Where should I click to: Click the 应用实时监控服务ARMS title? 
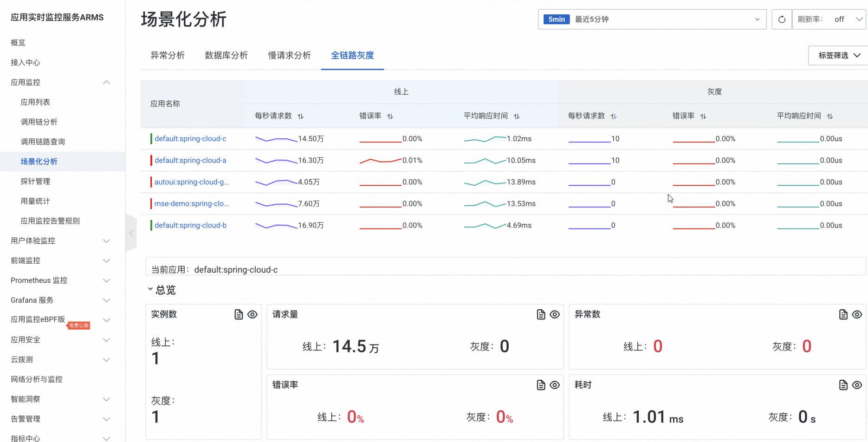coord(57,18)
